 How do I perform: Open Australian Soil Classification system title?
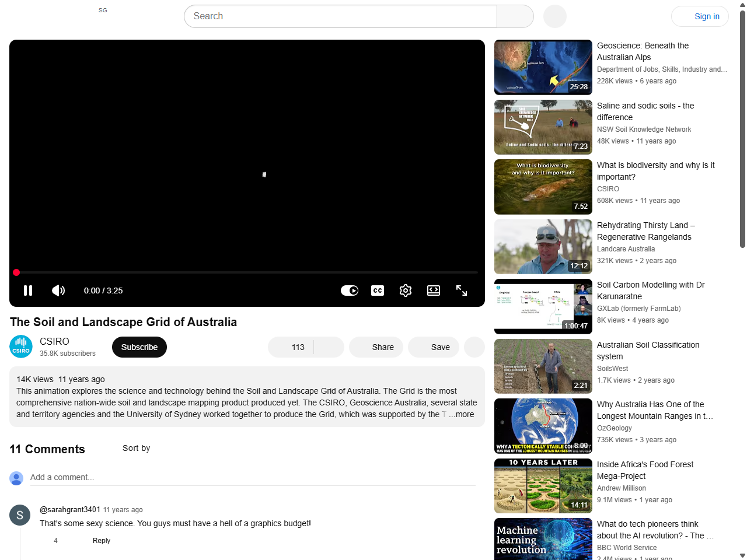point(648,351)
